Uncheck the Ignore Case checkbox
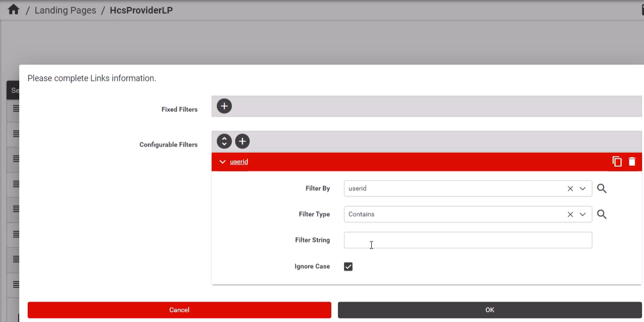This screenshot has height=322, width=644. 348,266
